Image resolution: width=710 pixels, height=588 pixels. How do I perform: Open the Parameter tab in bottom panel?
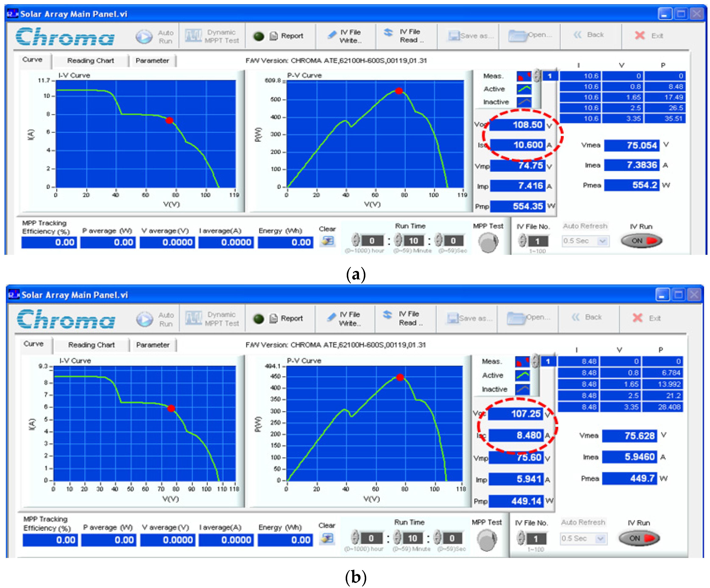[152, 345]
